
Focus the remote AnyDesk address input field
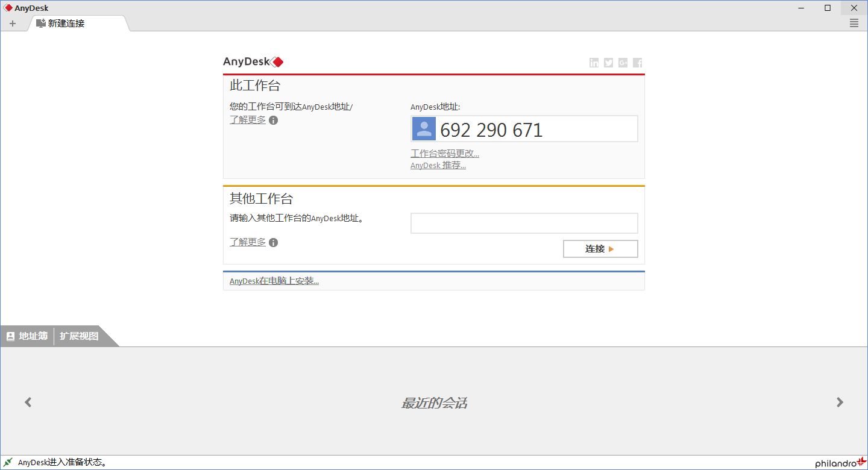coord(524,223)
